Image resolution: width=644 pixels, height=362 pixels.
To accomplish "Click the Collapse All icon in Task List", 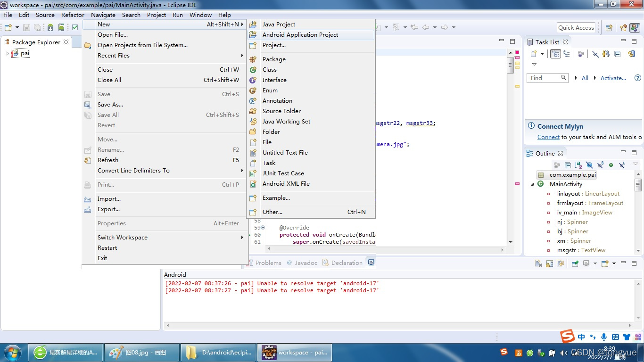I will (617, 54).
